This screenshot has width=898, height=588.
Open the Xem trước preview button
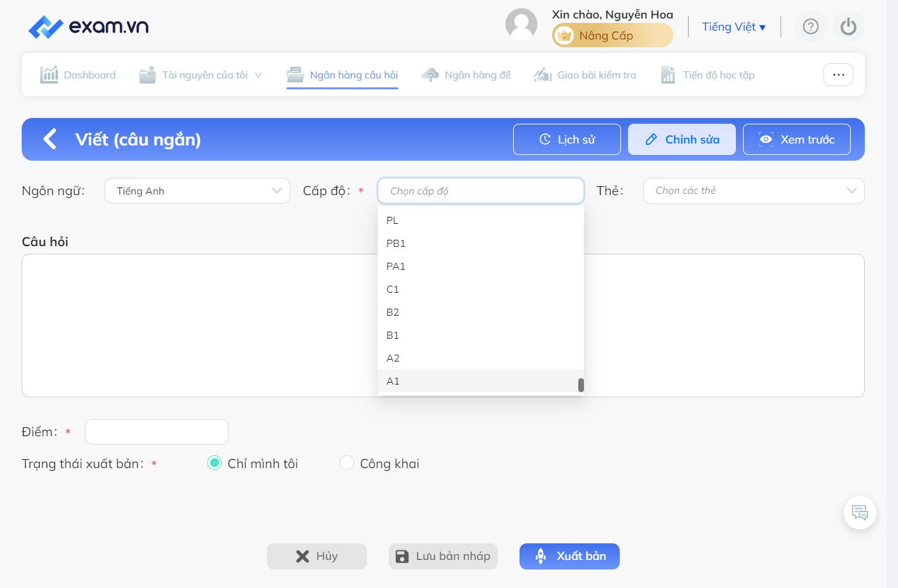point(797,139)
